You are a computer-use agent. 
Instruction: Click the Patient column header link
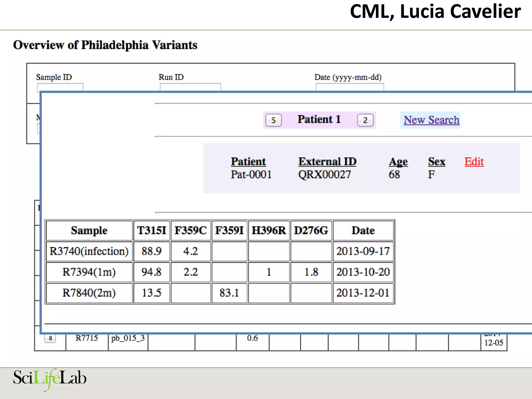click(x=248, y=162)
